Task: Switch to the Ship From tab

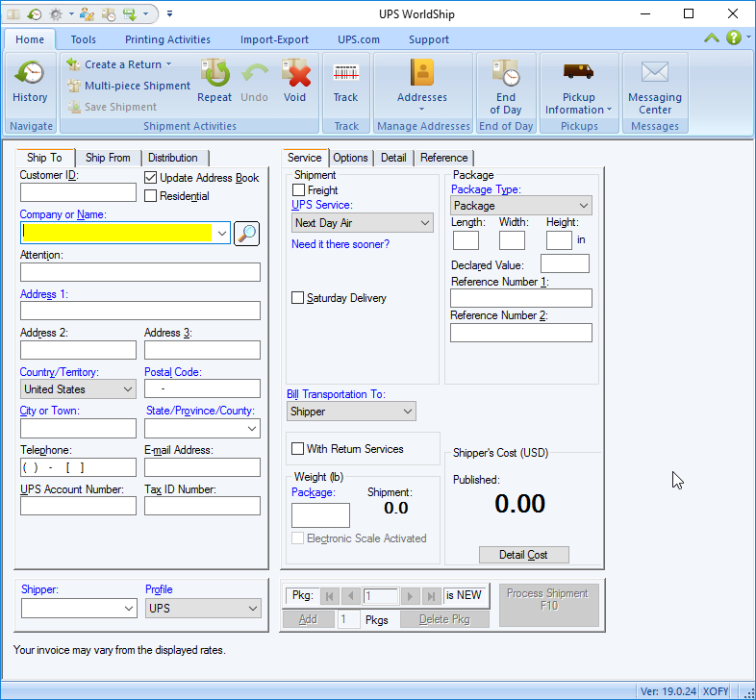Action: click(x=108, y=158)
